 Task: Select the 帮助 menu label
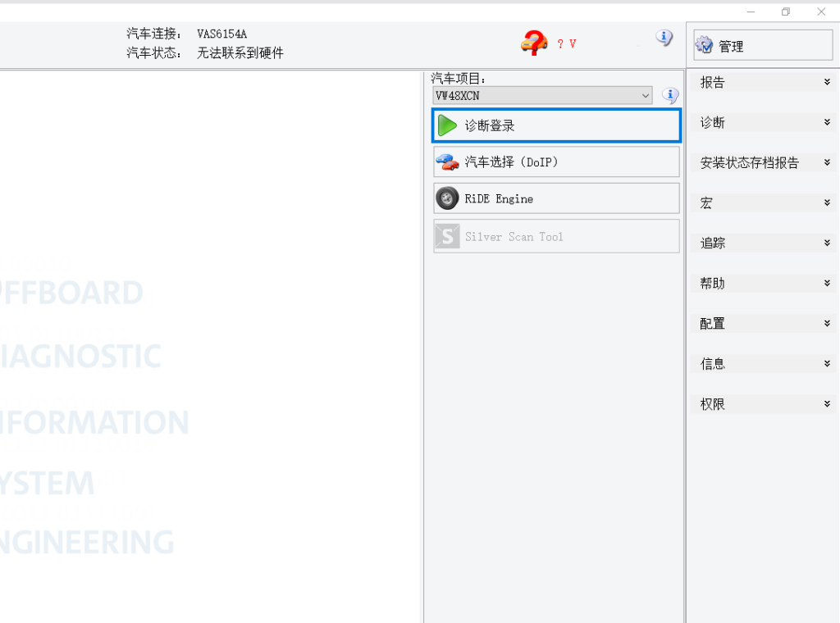(x=713, y=283)
